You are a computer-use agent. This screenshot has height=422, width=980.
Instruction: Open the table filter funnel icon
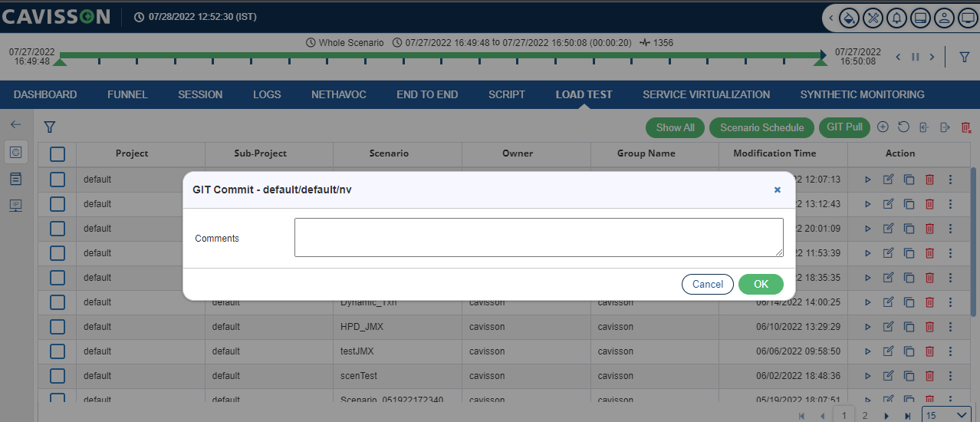(x=49, y=127)
